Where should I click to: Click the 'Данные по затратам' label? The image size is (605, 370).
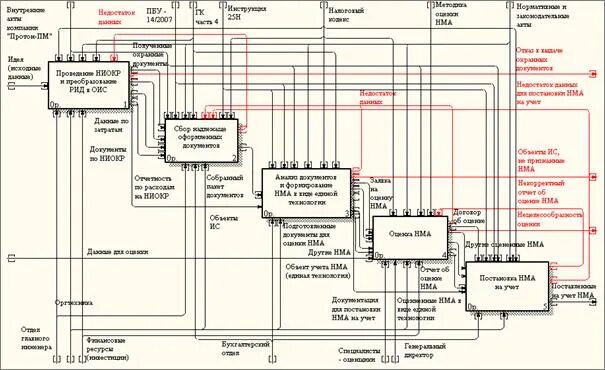point(111,125)
